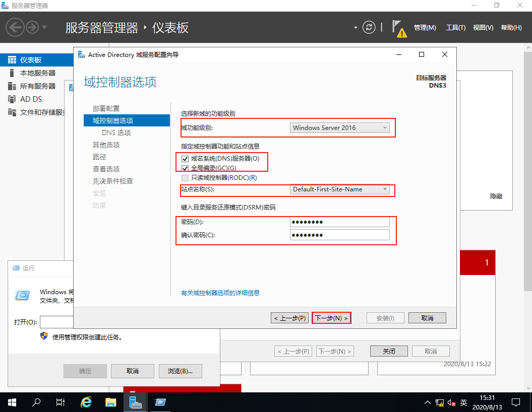Image resolution: width=532 pixels, height=412 pixels.
Task: Go to 部署配置 wizard step
Action: click(x=106, y=108)
